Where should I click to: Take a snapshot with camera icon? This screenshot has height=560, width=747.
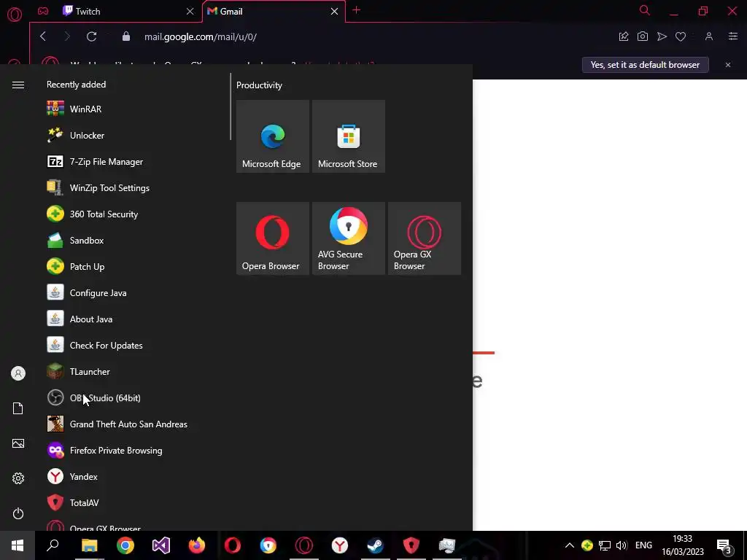pos(642,36)
